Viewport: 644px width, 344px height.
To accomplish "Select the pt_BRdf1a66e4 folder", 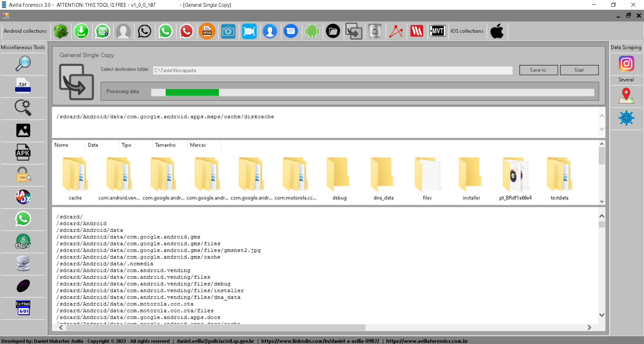I will coord(515,179).
